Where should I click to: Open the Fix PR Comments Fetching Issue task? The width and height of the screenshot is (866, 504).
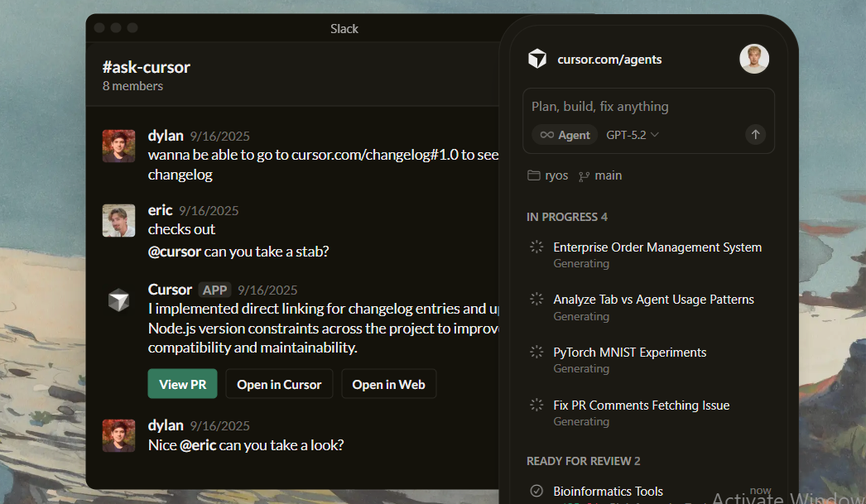pyautogui.click(x=641, y=406)
